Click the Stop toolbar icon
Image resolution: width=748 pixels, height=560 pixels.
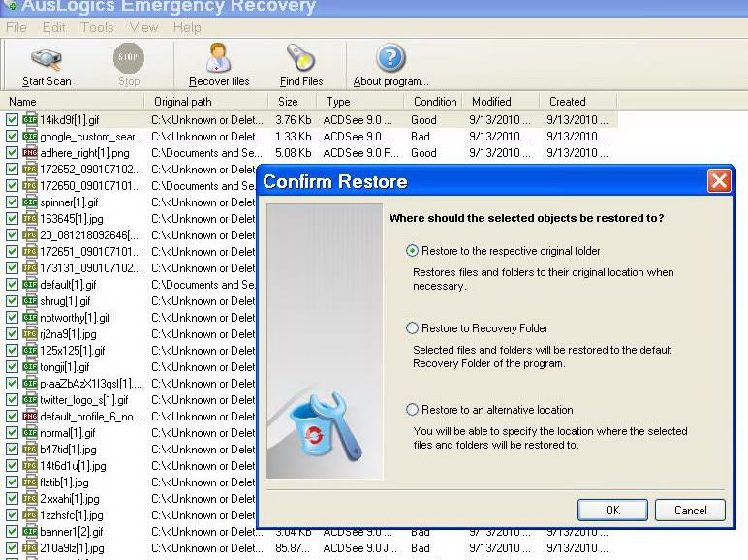[x=128, y=58]
